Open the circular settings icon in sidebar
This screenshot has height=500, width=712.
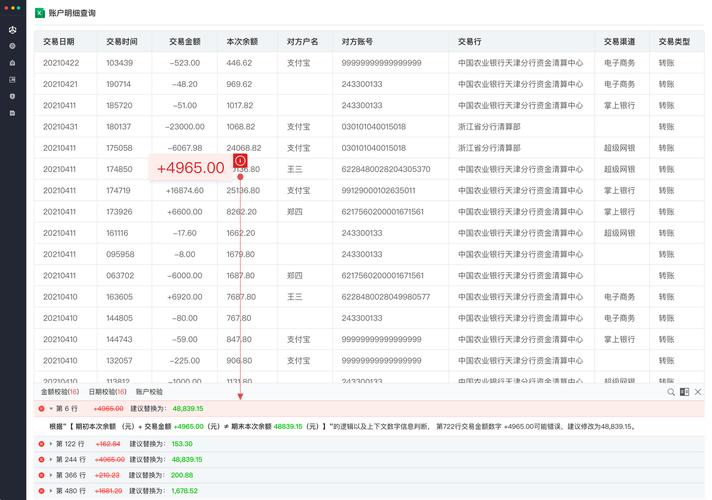(12, 46)
